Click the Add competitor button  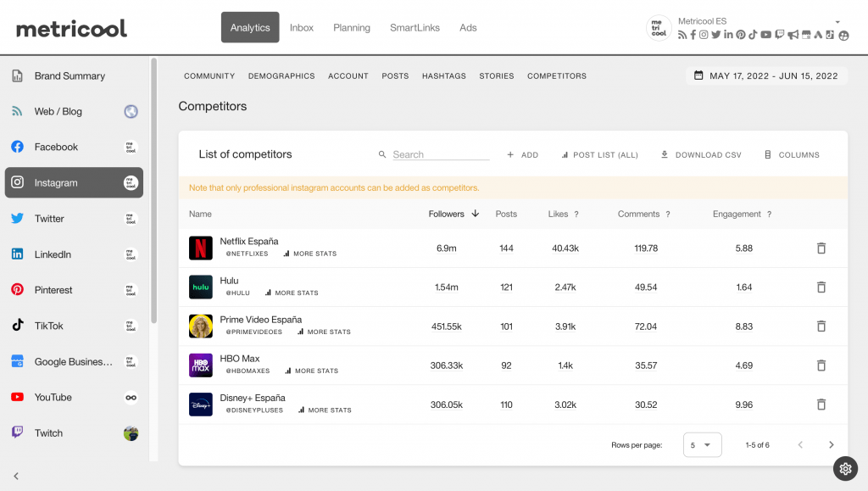tap(522, 155)
